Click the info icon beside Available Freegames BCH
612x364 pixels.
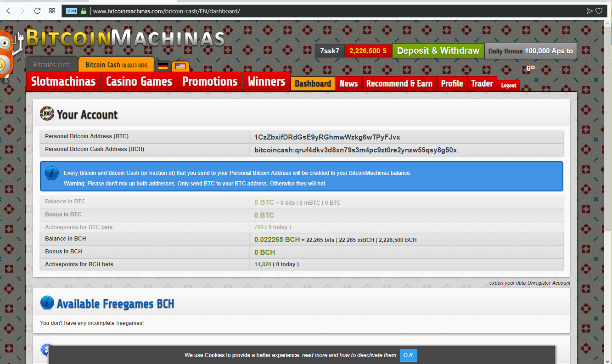47,302
